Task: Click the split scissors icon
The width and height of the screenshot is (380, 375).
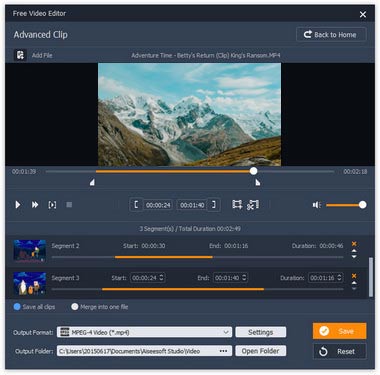Action: click(253, 205)
